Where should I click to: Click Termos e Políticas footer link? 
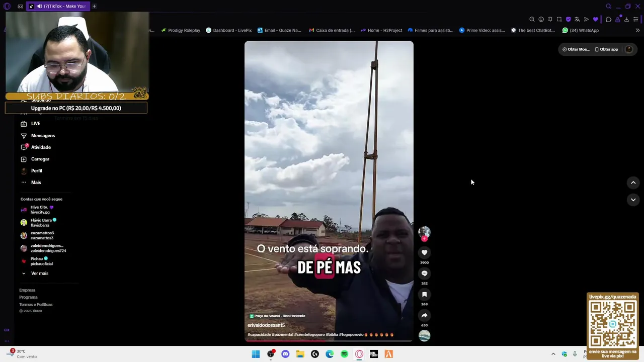tap(36, 305)
